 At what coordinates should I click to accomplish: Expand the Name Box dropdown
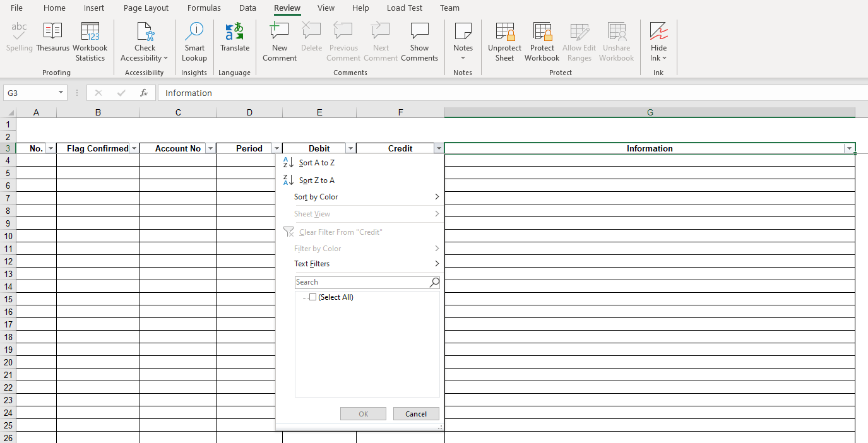pyautogui.click(x=61, y=93)
